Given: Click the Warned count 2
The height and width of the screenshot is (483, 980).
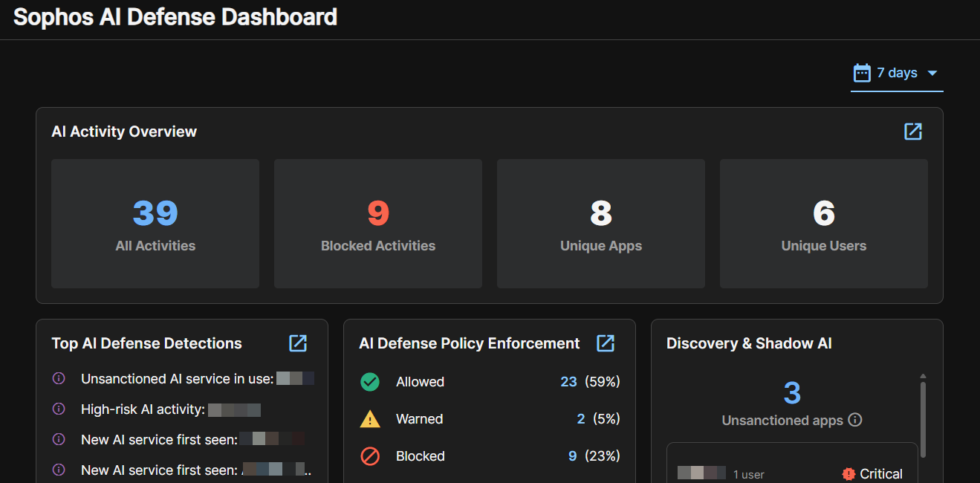Looking at the screenshot, I should [x=581, y=419].
